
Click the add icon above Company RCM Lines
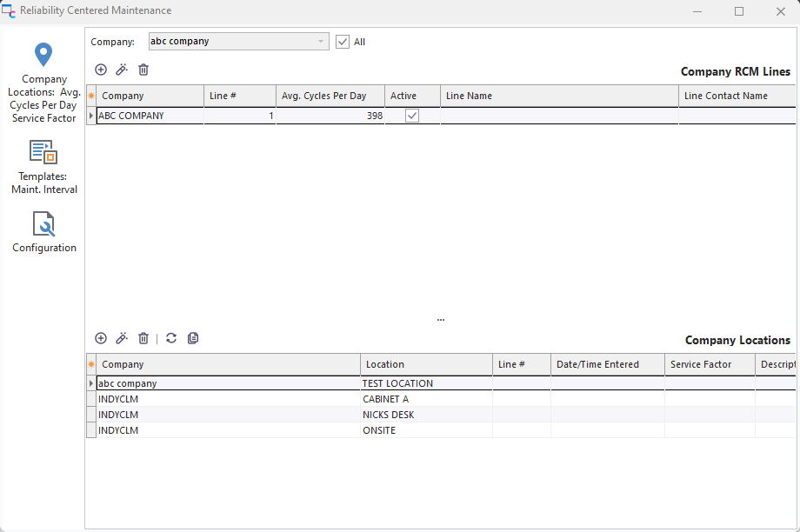pos(101,70)
